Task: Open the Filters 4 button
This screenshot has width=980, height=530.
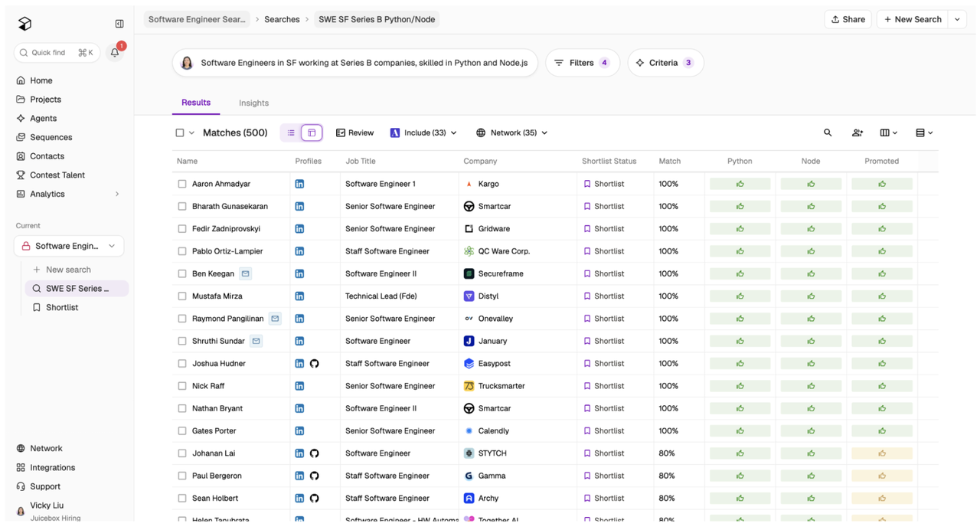Action: [583, 63]
